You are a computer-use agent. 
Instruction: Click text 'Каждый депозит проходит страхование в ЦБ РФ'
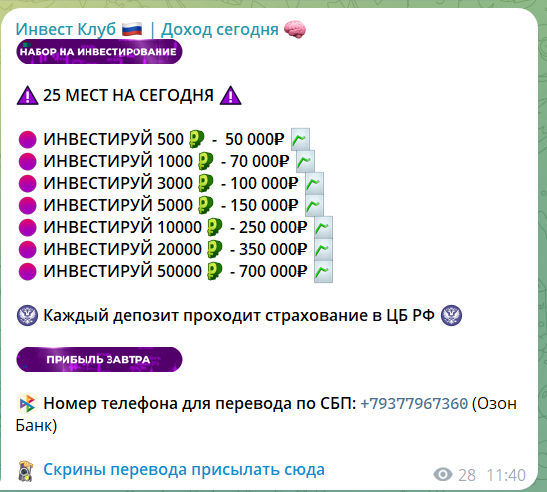[x=239, y=315]
